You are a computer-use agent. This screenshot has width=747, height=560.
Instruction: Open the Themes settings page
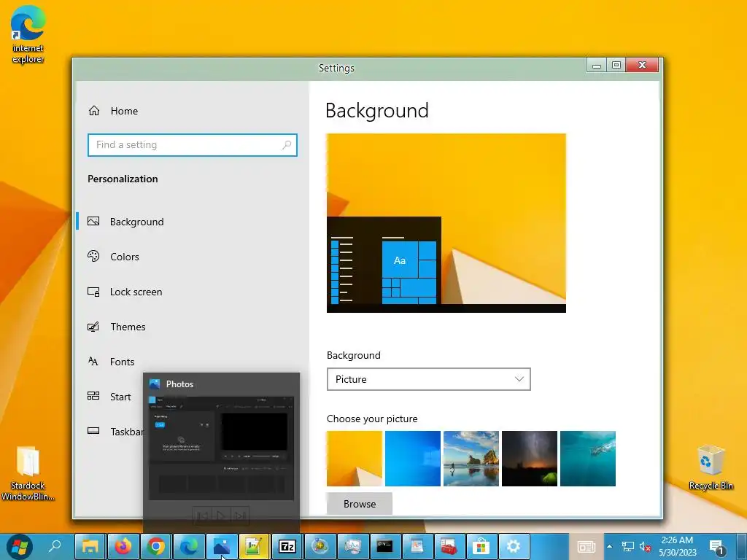point(116,327)
